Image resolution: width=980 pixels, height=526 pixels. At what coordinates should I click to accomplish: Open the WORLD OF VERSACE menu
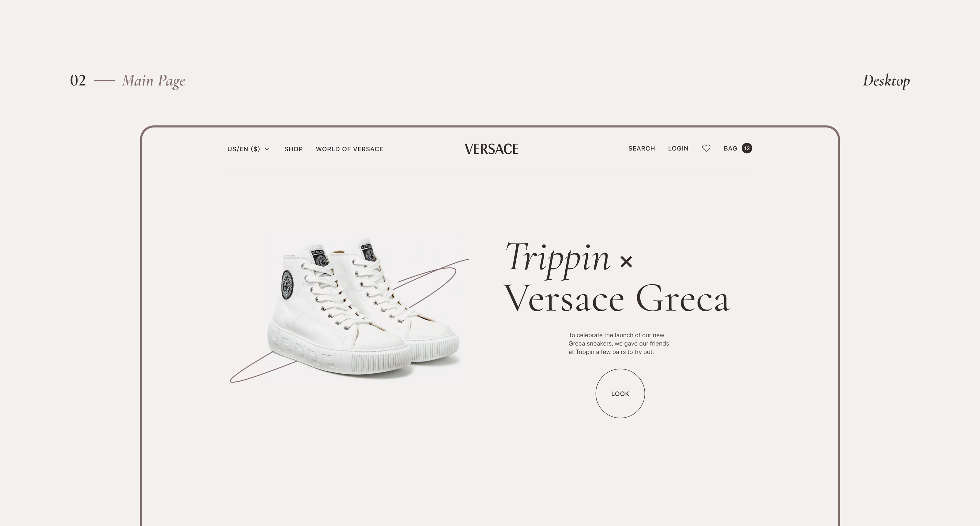[349, 149]
